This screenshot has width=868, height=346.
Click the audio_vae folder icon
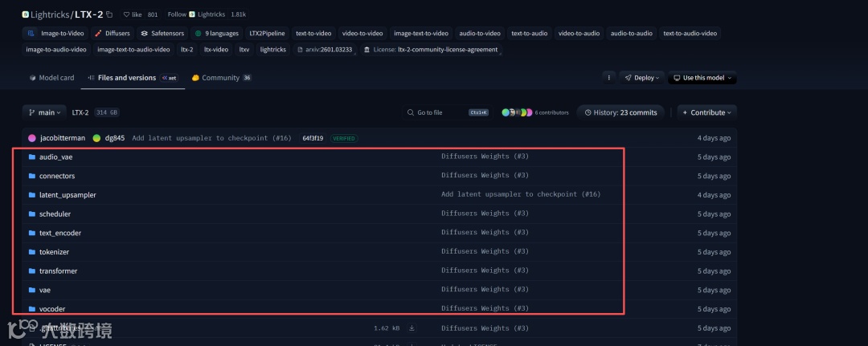click(32, 157)
